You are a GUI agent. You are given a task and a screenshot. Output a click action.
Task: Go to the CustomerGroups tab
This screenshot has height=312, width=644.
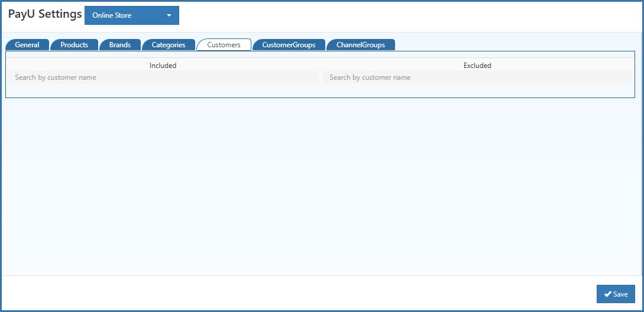(289, 45)
